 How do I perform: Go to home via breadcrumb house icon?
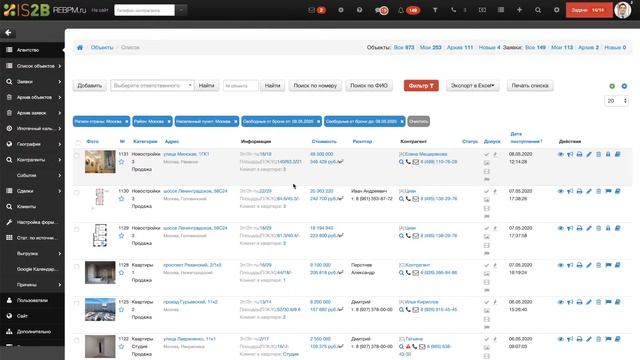80,47
